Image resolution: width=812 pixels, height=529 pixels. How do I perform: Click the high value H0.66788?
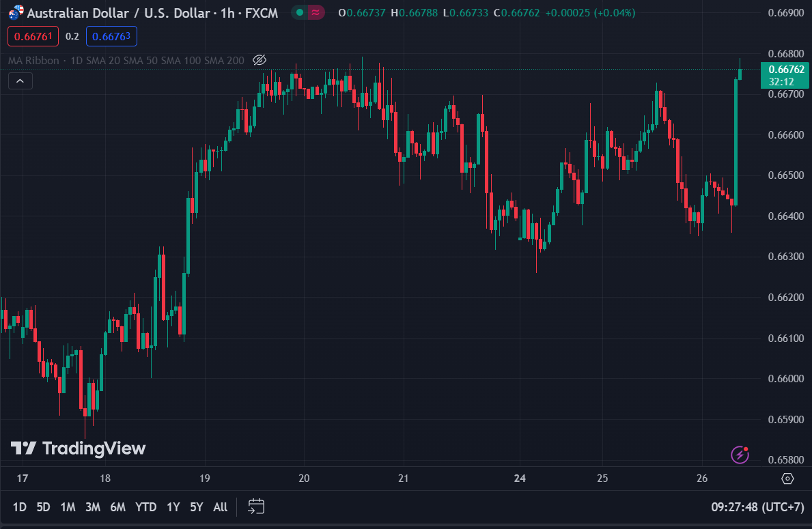pos(415,12)
